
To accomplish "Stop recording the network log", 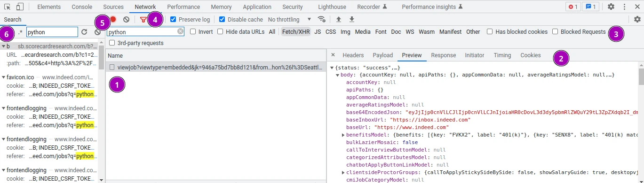I will point(113,19).
